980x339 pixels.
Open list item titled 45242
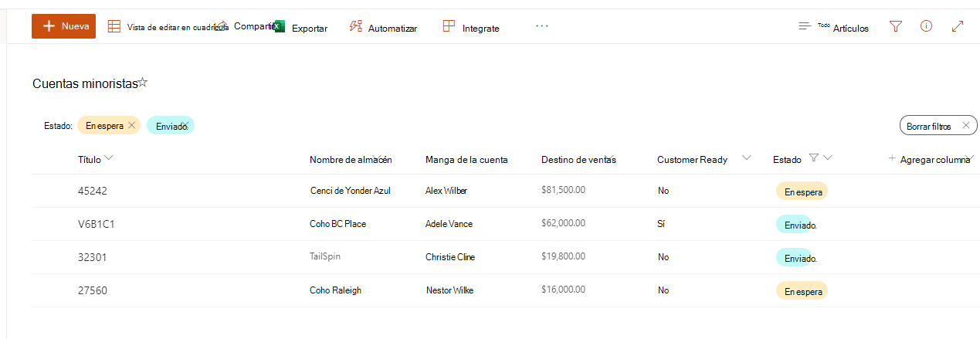pyautogui.click(x=92, y=191)
